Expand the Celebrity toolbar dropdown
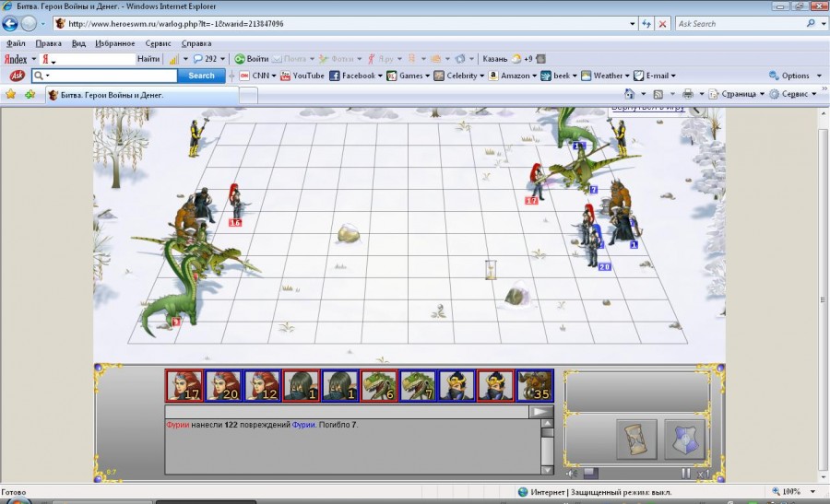The height and width of the screenshot is (504, 830). click(x=481, y=76)
